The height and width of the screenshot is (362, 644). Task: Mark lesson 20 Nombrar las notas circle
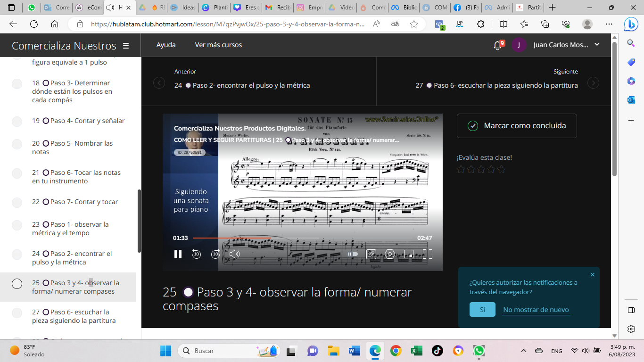click(17, 144)
